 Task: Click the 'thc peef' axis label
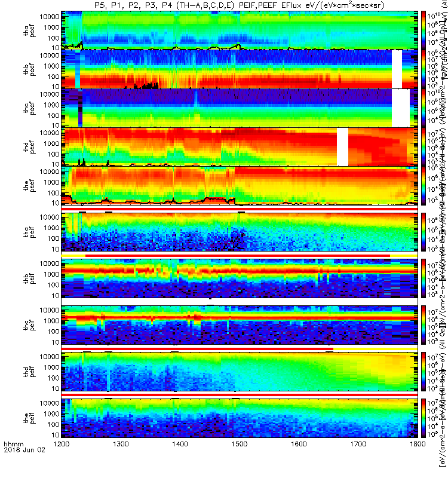pyautogui.click(x=29, y=108)
